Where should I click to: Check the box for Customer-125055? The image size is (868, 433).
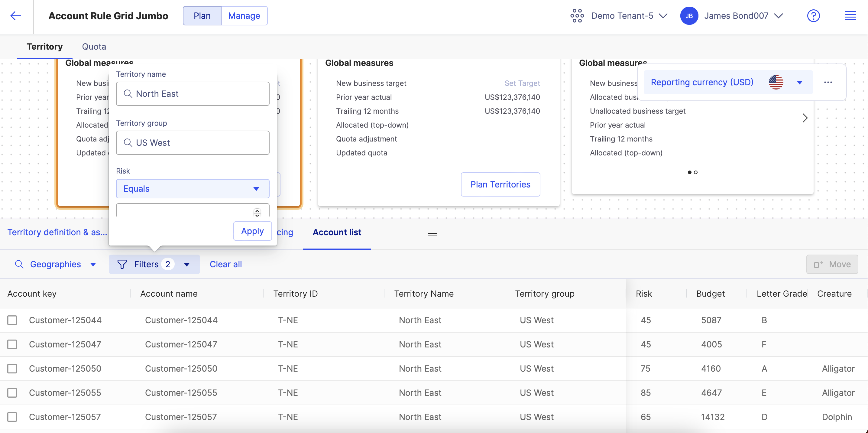12,393
